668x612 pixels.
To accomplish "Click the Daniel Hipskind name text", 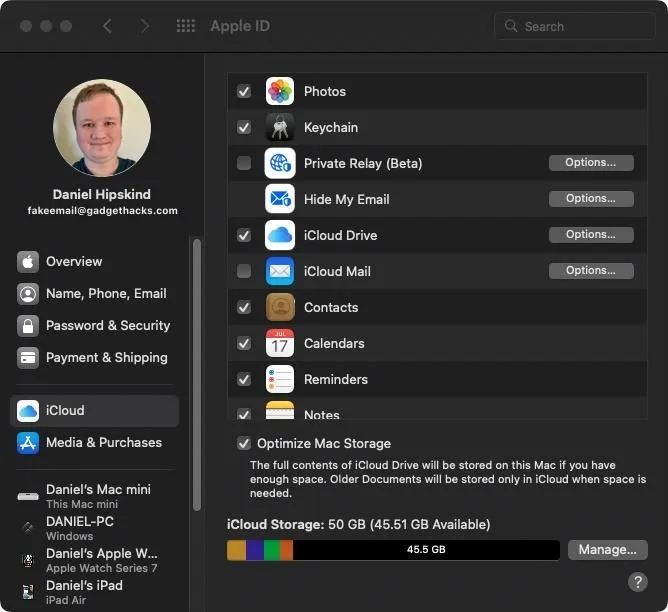I will [101, 194].
